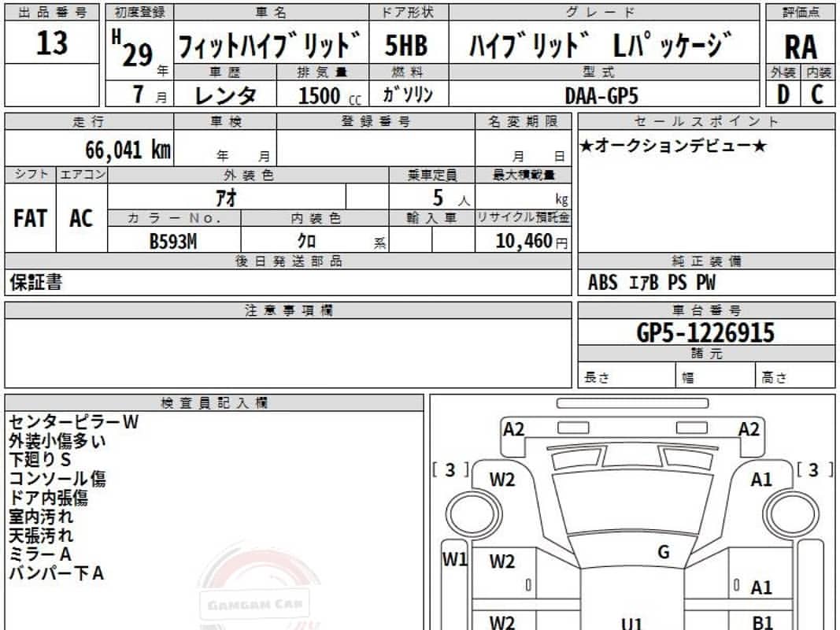Image resolution: width=840 pixels, height=630 pixels.
Task: Click the empty registration number field
Action: [376, 147]
